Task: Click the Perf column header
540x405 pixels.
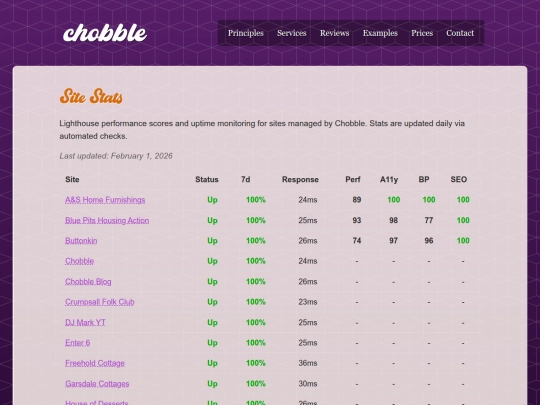Action: [353, 179]
